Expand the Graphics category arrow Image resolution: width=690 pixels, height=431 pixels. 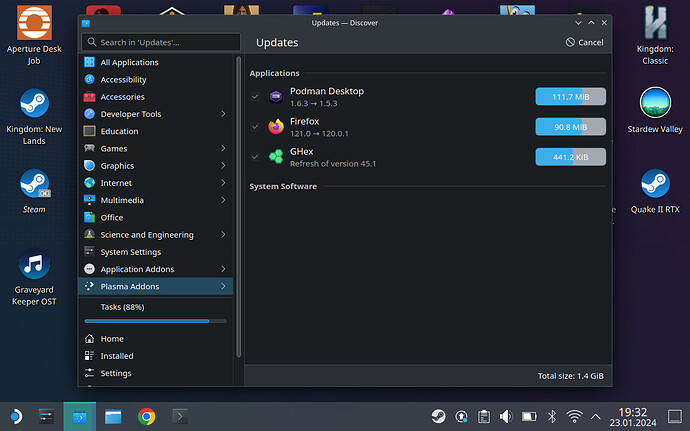[223, 166]
